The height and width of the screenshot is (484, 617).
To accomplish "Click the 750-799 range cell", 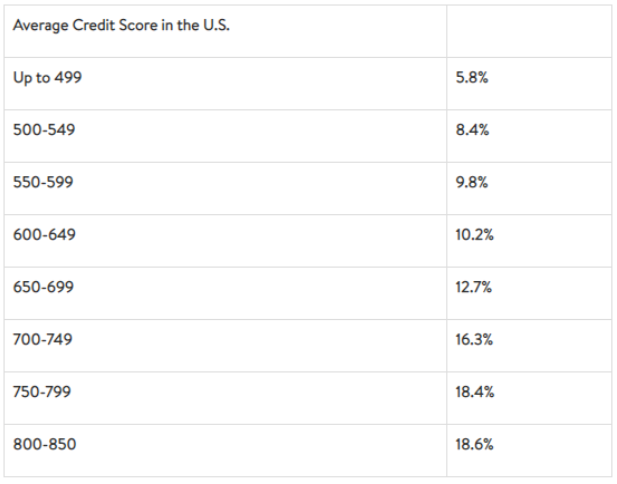I will [225, 398].
